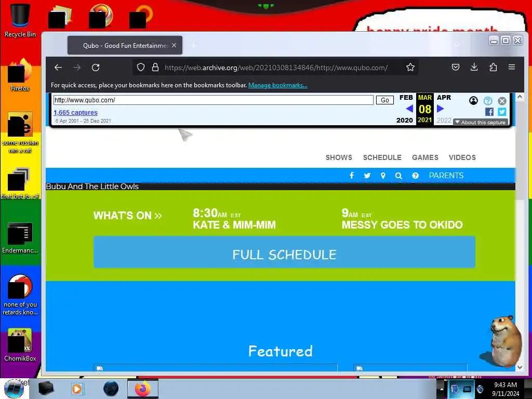This screenshot has height=399, width=532.
Task: Open the KATE & MIM-MIM show listing
Action: [234, 225]
